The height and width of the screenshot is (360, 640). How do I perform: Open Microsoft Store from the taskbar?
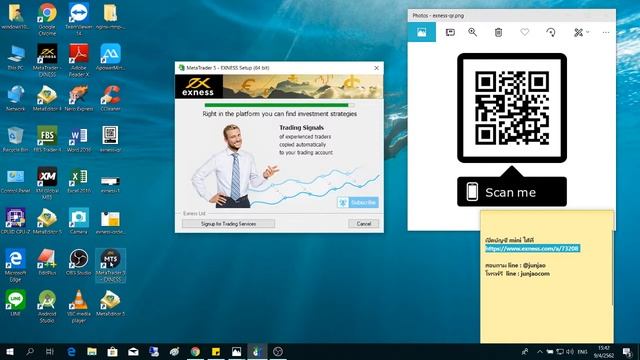pos(113,351)
